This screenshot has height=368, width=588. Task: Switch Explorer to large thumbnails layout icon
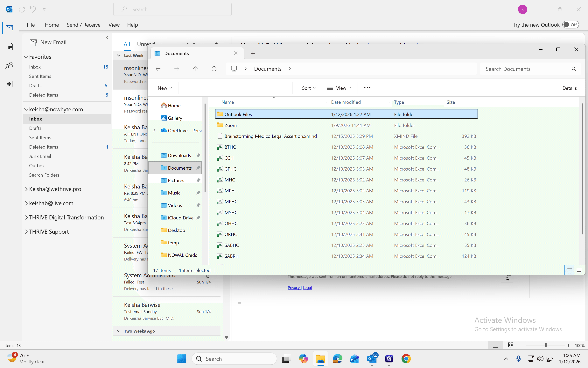(579, 270)
